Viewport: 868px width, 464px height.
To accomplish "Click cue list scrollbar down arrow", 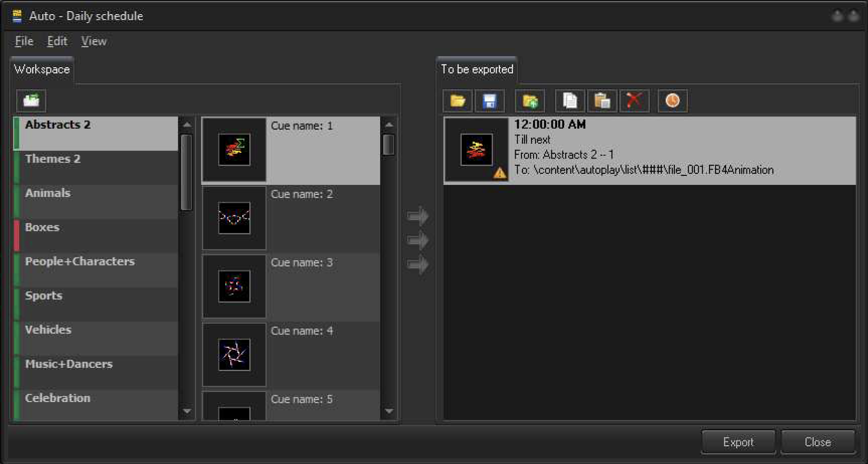I will (x=389, y=411).
